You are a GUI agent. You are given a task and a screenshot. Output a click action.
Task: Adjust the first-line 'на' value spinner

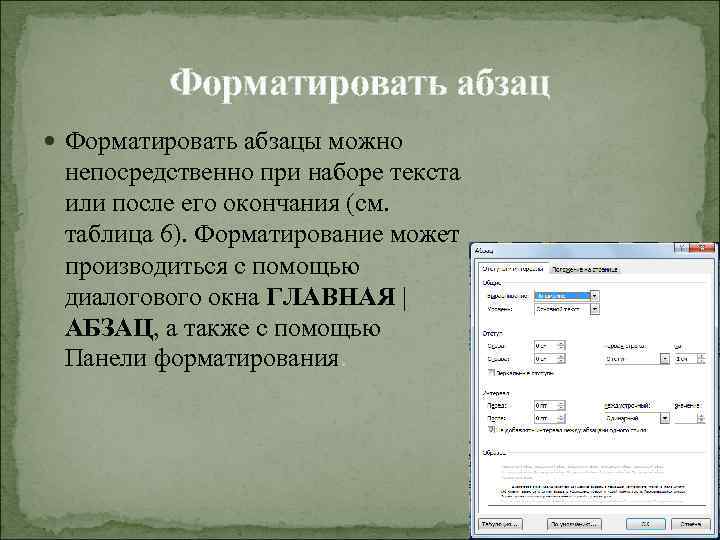click(x=702, y=359)
